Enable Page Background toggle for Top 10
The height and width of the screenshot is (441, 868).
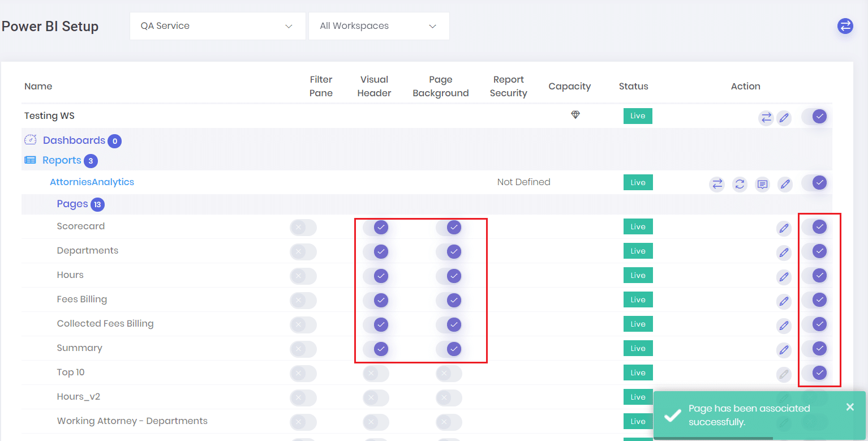point(449,373)
